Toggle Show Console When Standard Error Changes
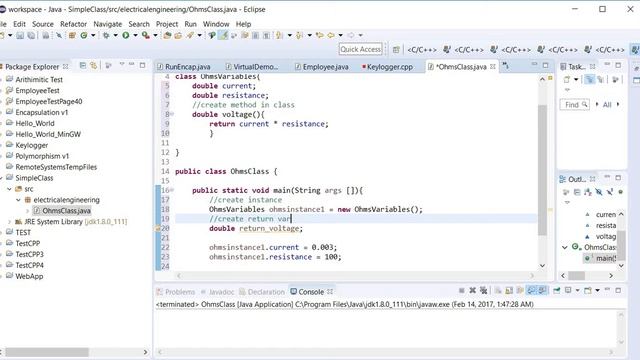This screenshot has width=640, height=360. (542, 290)
